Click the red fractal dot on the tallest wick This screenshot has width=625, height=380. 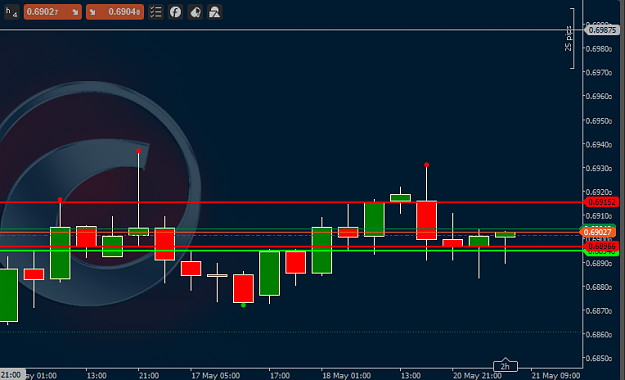[x=138, y=151]
